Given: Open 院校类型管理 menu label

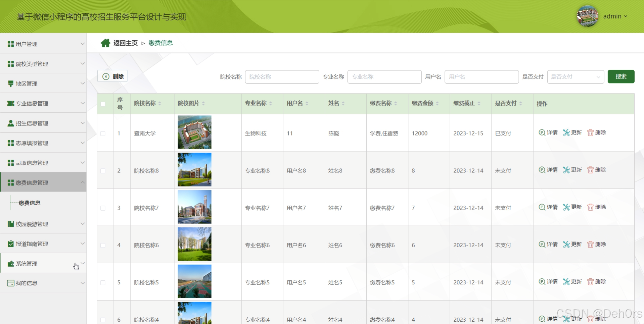Looking at the screenshot, I should (32, 64).
